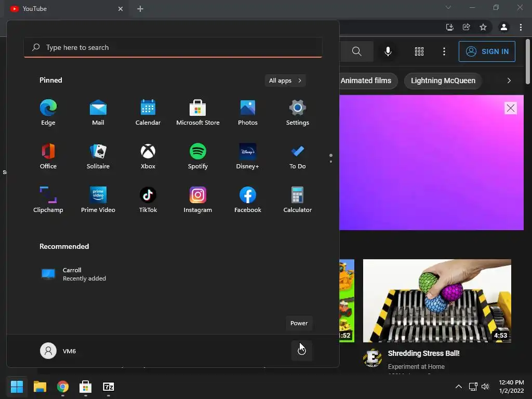This screenshot has height=399, width=532.
Task: Open 7-Zip from the taskbar
Action: 108,387
